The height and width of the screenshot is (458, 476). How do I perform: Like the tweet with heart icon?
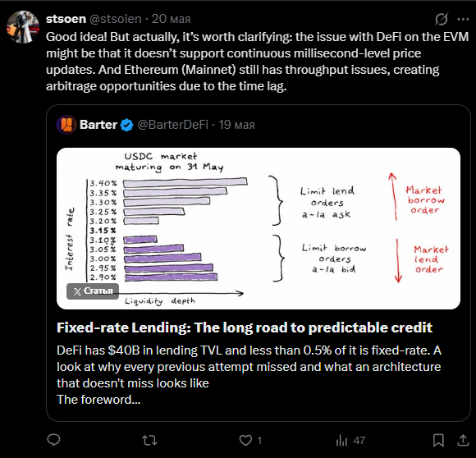tap(245, 441)
